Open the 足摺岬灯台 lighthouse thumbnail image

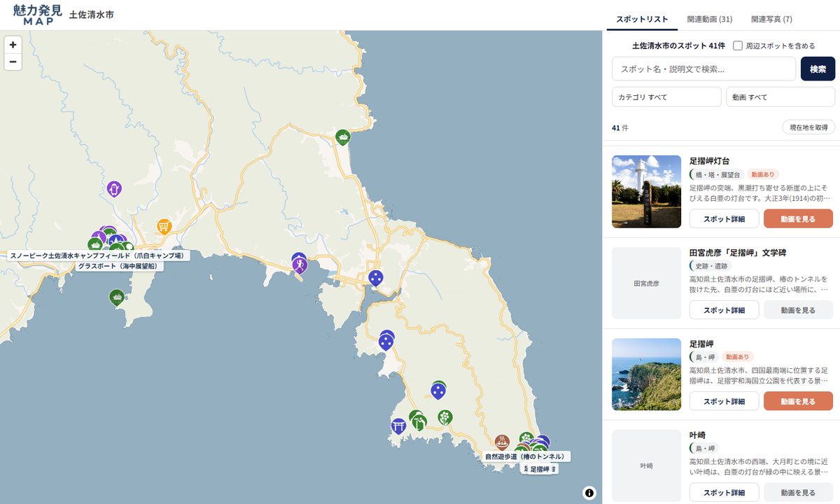[646, 191]
